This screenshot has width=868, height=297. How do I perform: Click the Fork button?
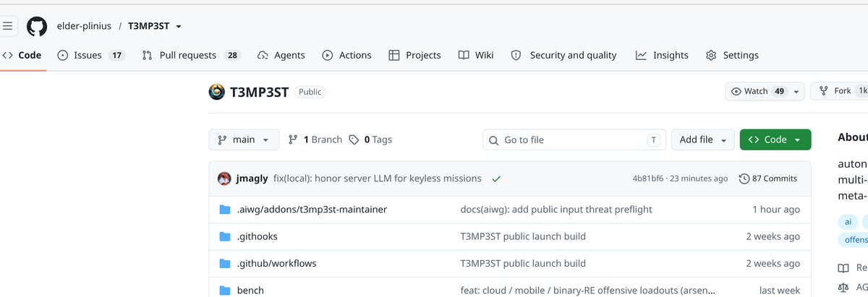pyautogui.click(x=839, y=91)
